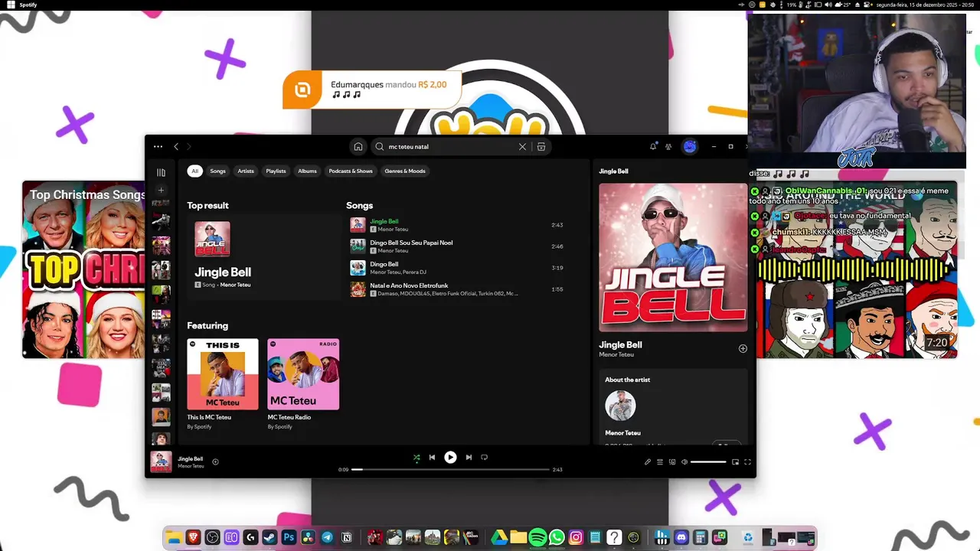Open the Jingle Bell title in the bottom player bar
Image resolution: width=980 pixels, height=551 pixels.
pyautogui.click(x=191, y=458)
